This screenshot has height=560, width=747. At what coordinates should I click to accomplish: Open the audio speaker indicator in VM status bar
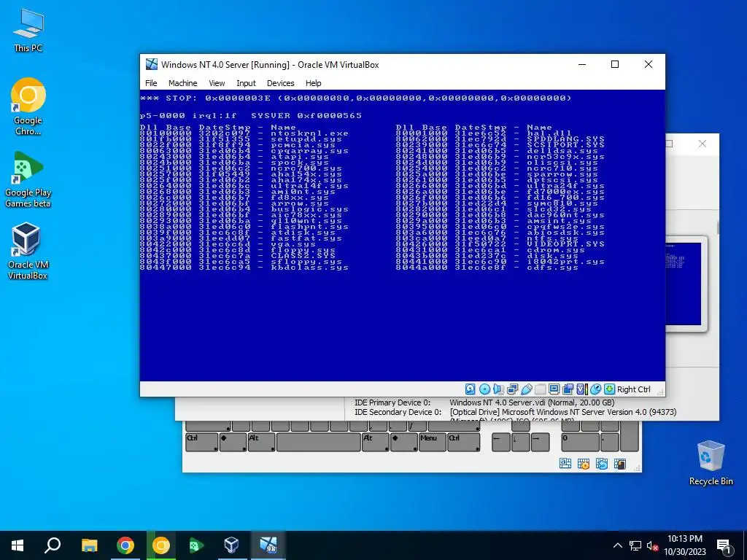tap(498, 389)
